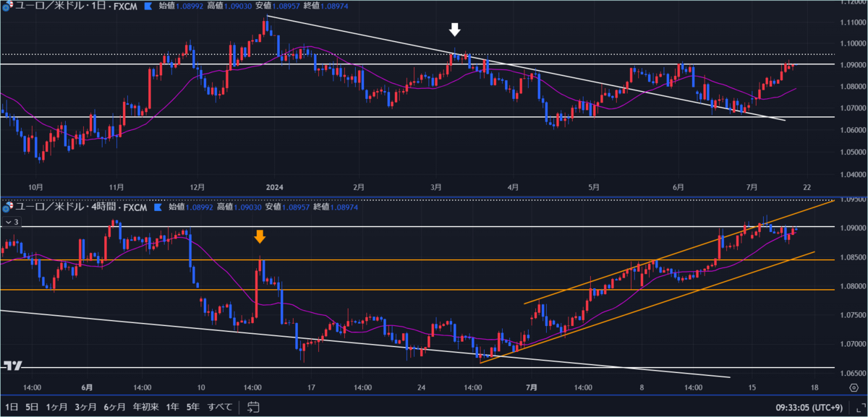
Task: Click the EUR/USD symbol logo of daily chart
Action: pos(7,6)
